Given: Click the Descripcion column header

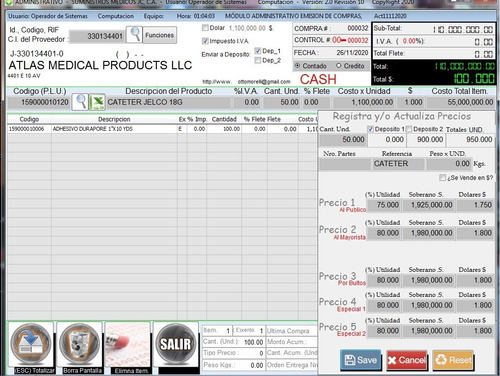Looking at the screenshot, I should [114, 119].
